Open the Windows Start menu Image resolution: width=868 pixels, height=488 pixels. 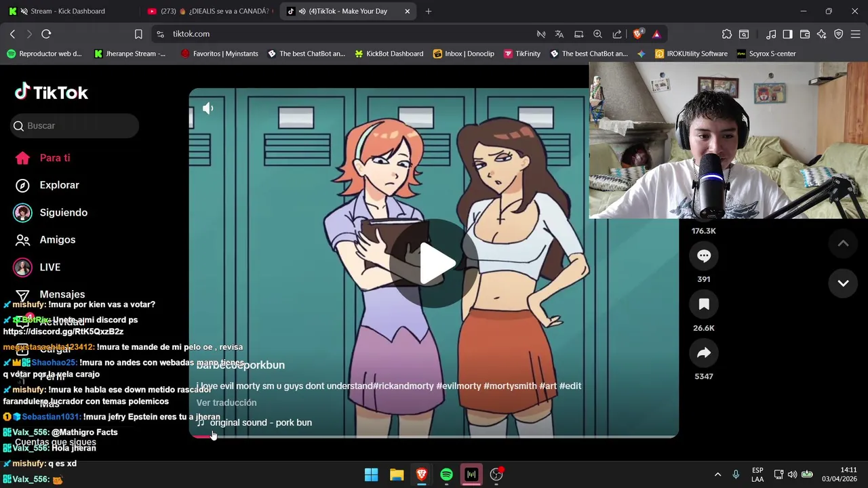[x=371, y=474]
